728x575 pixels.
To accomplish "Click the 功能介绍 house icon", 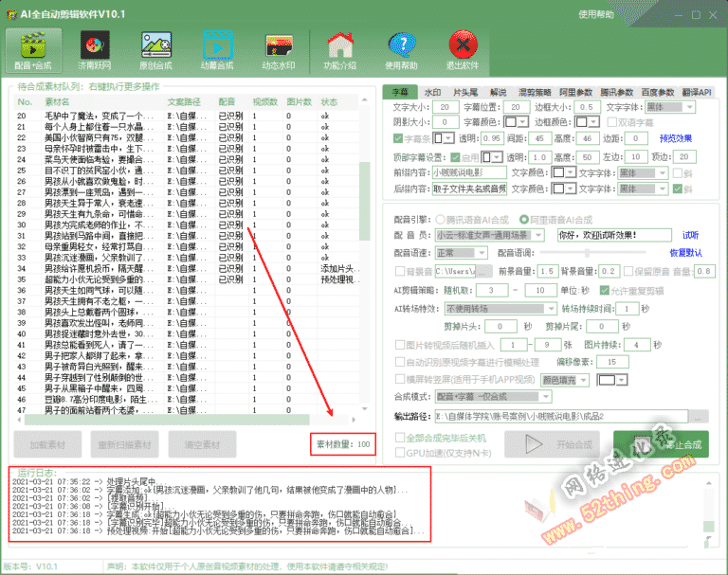I will [x=339, y=50].
